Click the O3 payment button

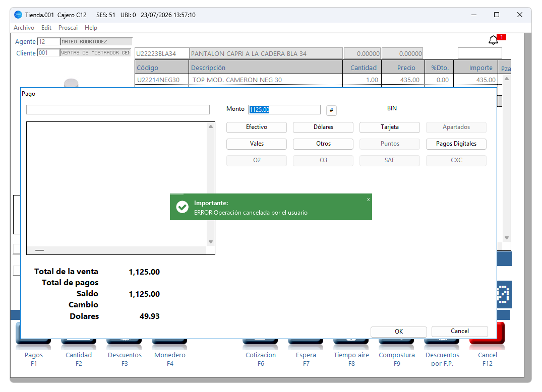[x=323, y=160]
